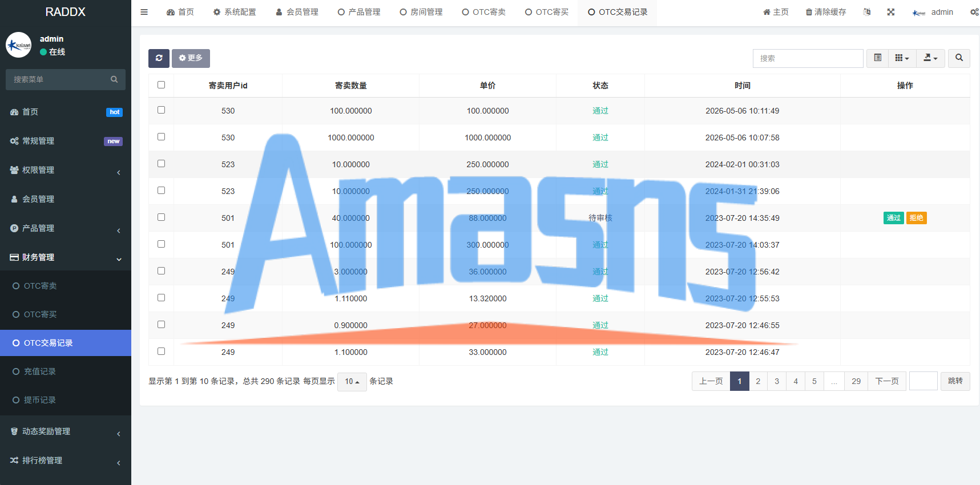This screenshot has height=485, width=980.
Task: Switch to the OTC寄卖 top tab
Action: pyautogui.click(x=484, y=12)
